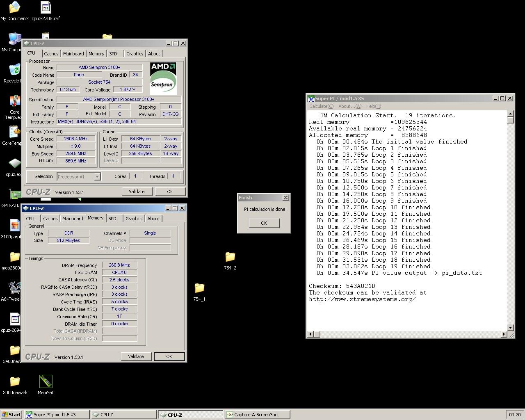This screenshot has width=525, height=420.
Task: Click Super PI vertical scrollbar down arrow
Action: [x=511, y=327]
